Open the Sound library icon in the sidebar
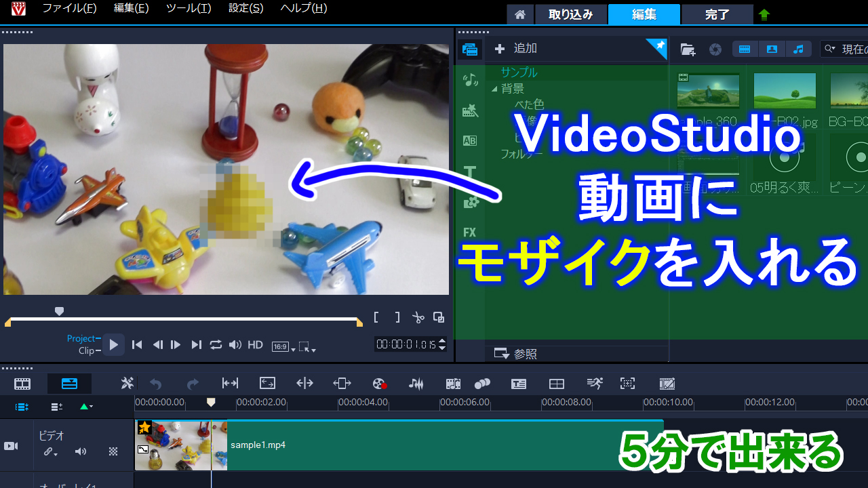868x488 pixels. pos(470,80)
